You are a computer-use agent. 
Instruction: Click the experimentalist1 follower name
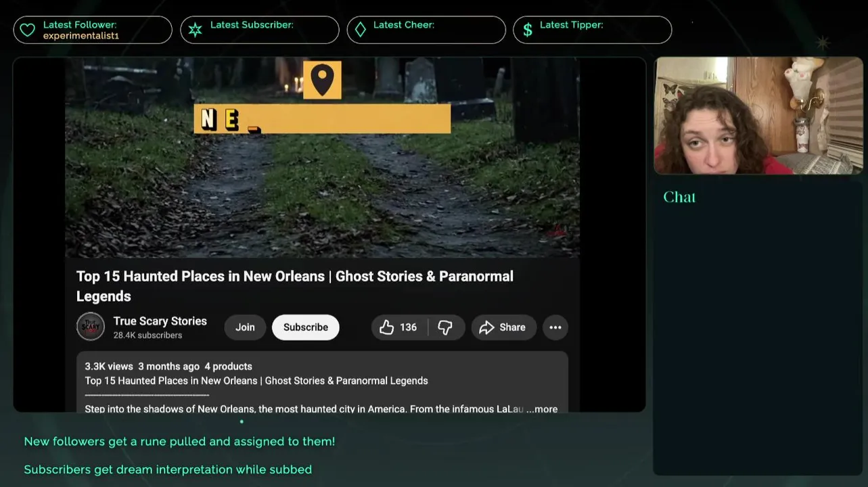[81, 36]
